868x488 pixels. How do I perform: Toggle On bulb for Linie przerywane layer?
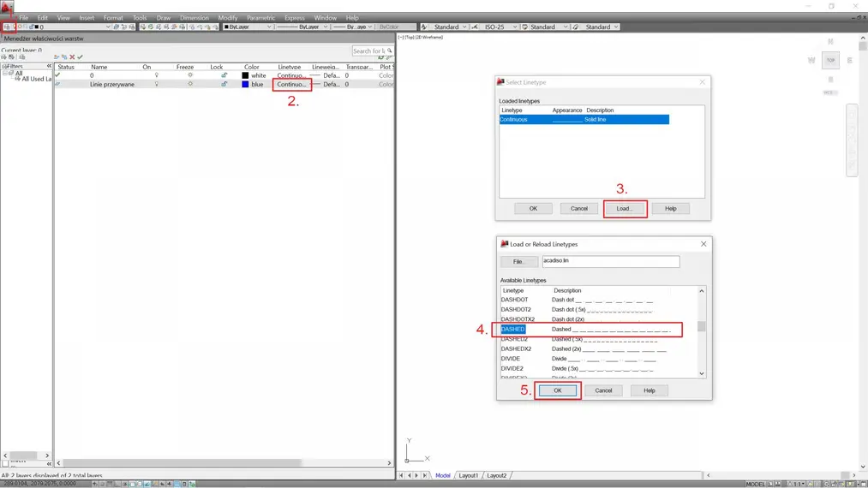pos(157,84)
